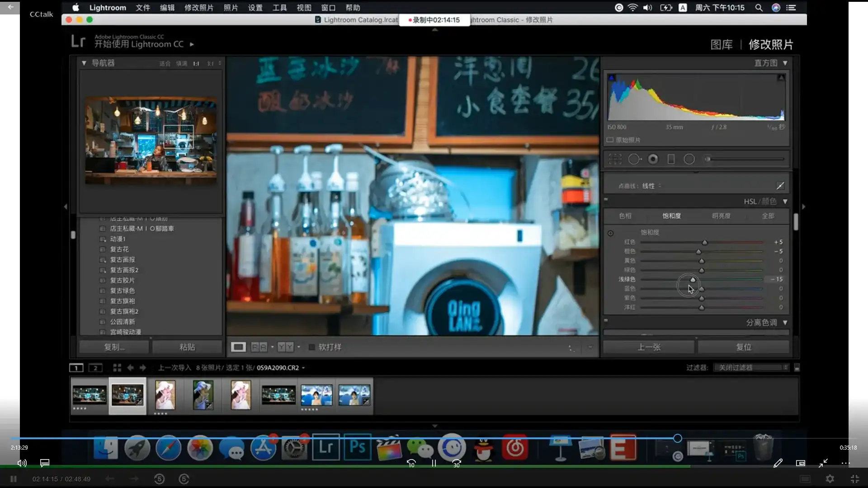Skip back 10 seconds in video player
Viewport: 868px width, 488px height.
click(411, 463)
